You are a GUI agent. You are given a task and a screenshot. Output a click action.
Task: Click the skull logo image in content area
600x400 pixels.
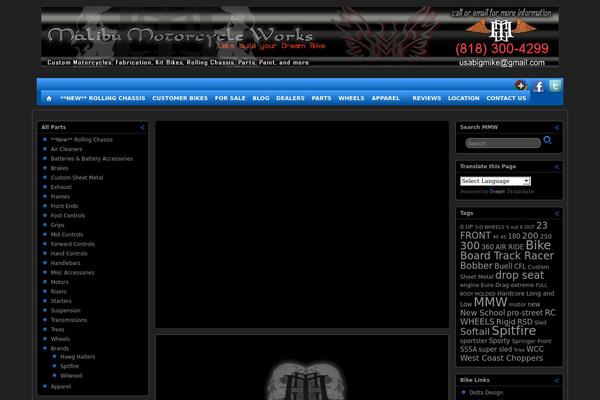305,381
